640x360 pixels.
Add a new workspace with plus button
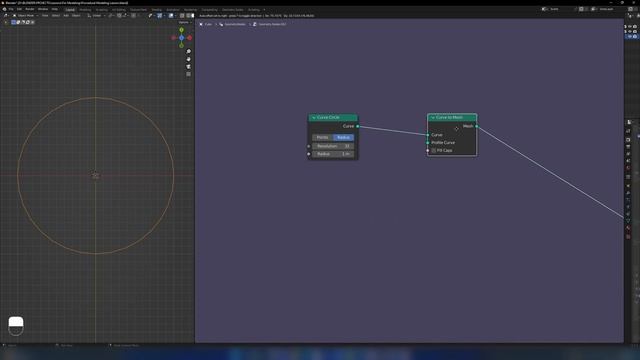[x=264, y=9]
